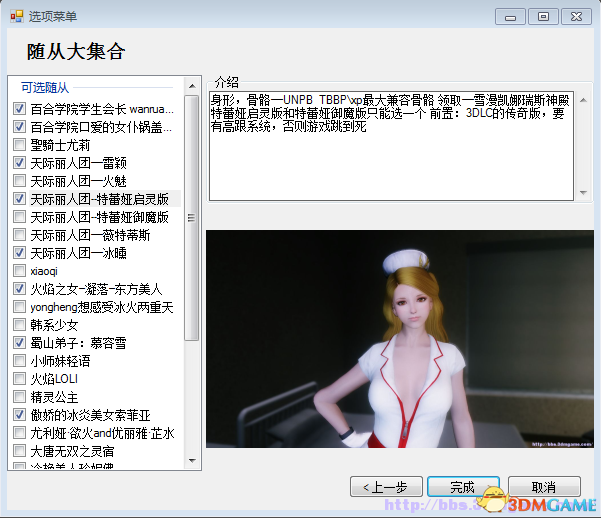
Task: Click the <上一步 back button
Action: tap(386, 487)
